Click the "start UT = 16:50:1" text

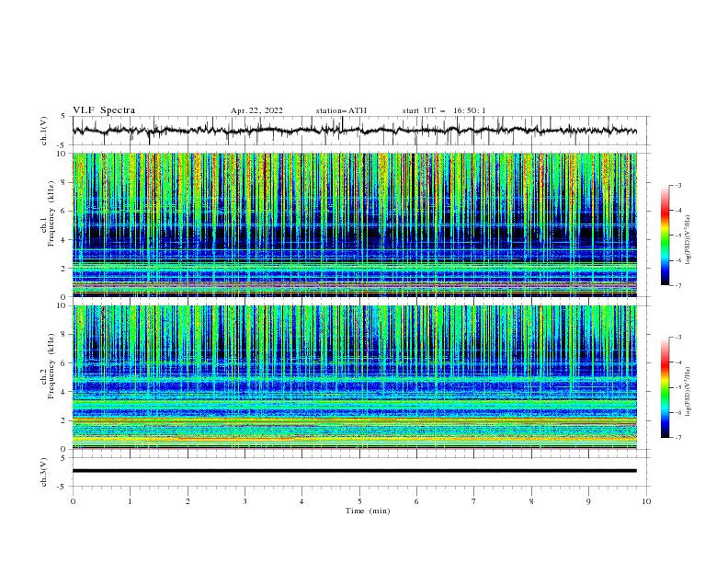(444, 110)
